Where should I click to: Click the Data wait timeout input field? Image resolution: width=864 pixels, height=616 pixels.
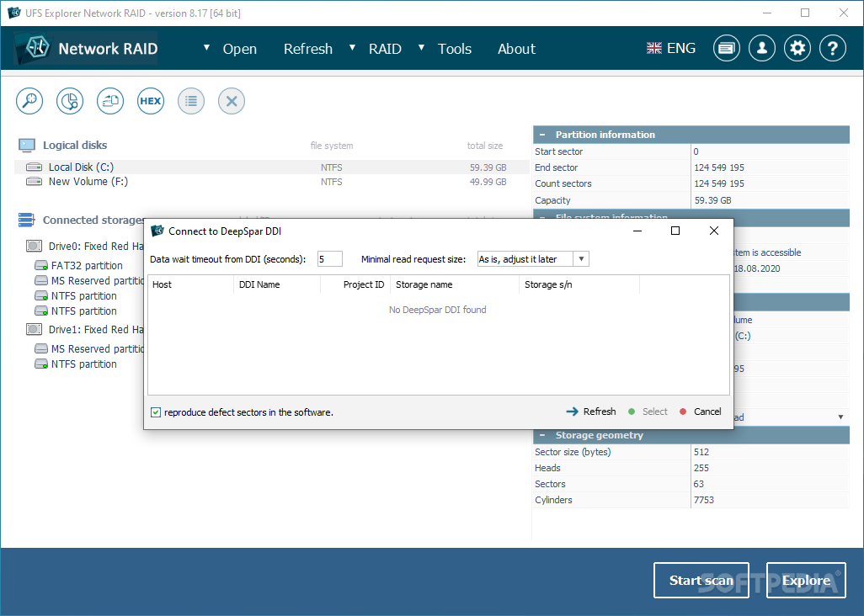tap(329, 258)
